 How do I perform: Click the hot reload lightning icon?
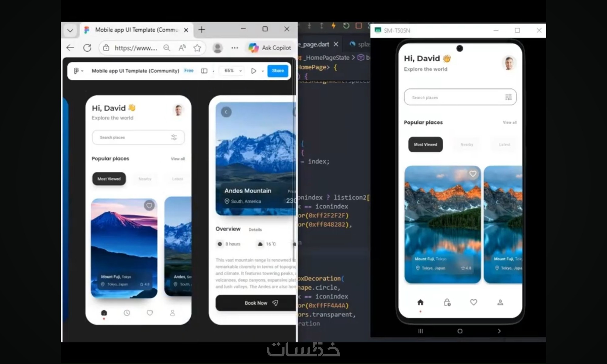pyautogui.click(x=334, y=26)
